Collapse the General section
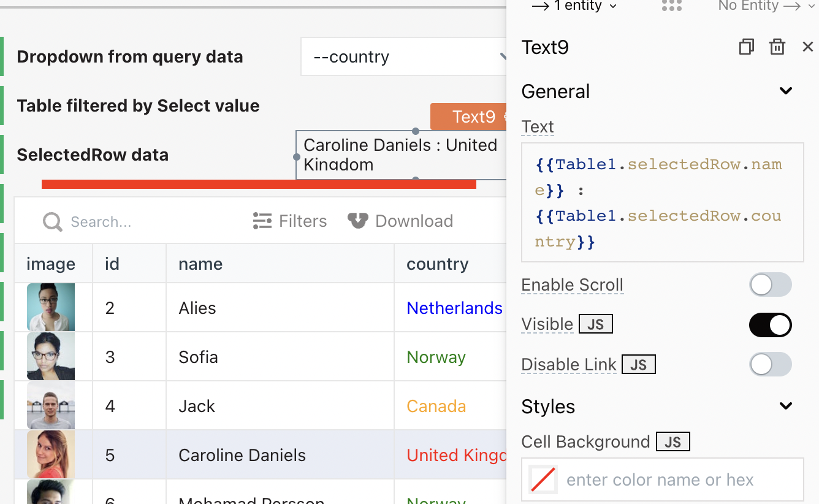Image resolution: width=819 pixels, height=504 pixels. (785, 91)
